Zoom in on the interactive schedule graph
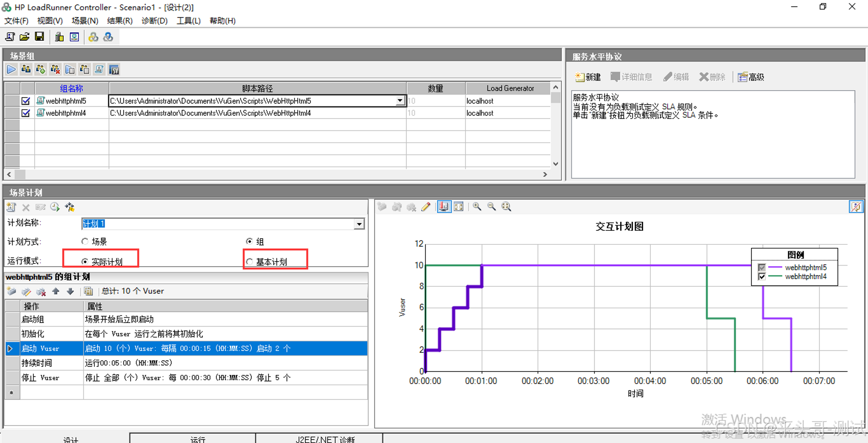 pyautogui.click(x=477, y=207)
